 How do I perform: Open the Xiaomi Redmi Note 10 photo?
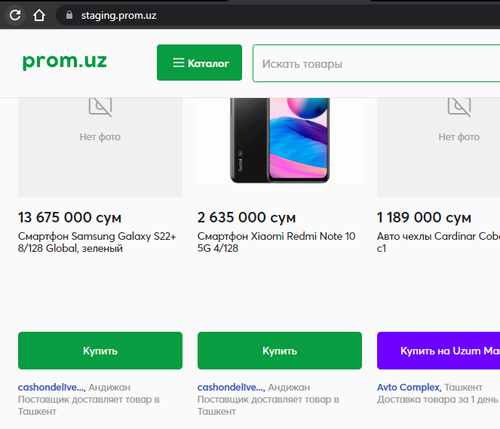coord(280,140)
